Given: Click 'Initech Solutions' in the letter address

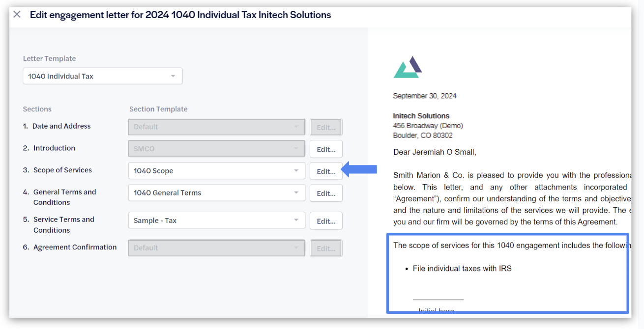Looking at the screenshot, I should pos(421,116).
